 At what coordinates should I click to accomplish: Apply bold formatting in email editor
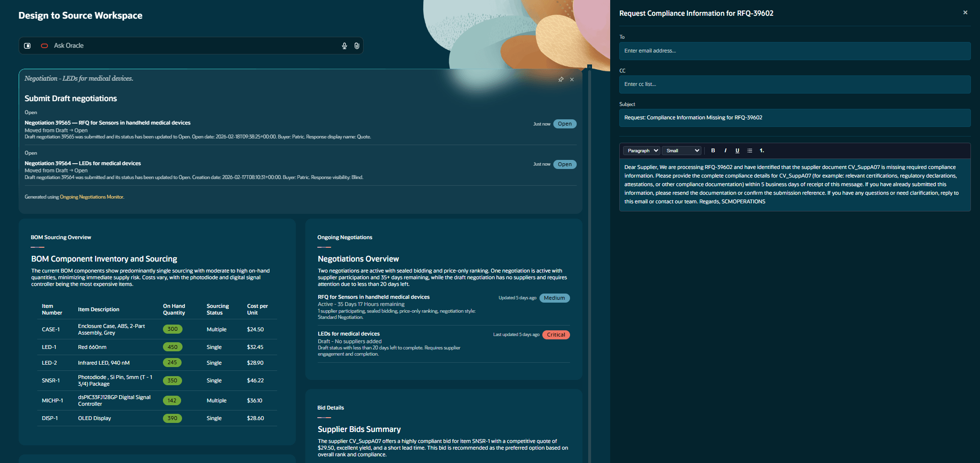pyautogui.click(x=713, y=150)
